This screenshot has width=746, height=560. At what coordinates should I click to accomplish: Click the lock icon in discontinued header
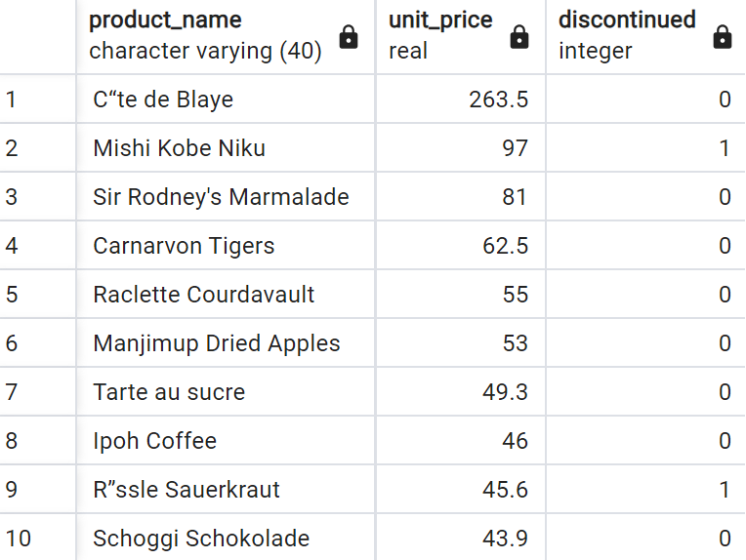[x=723, y=37]
